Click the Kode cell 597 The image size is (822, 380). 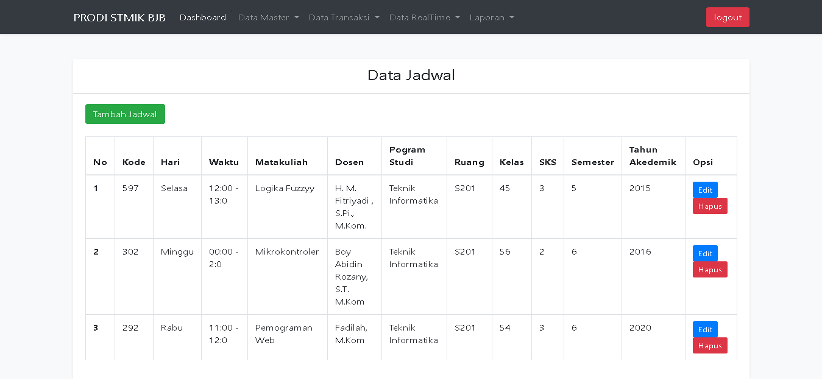click(130, 188)
